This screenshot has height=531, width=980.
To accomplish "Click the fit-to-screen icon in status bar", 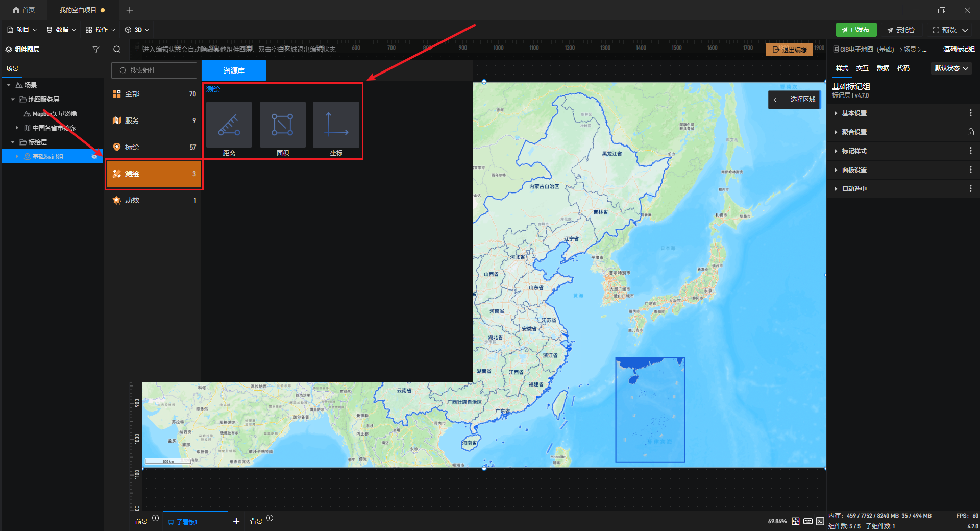I will pos(796,521).
